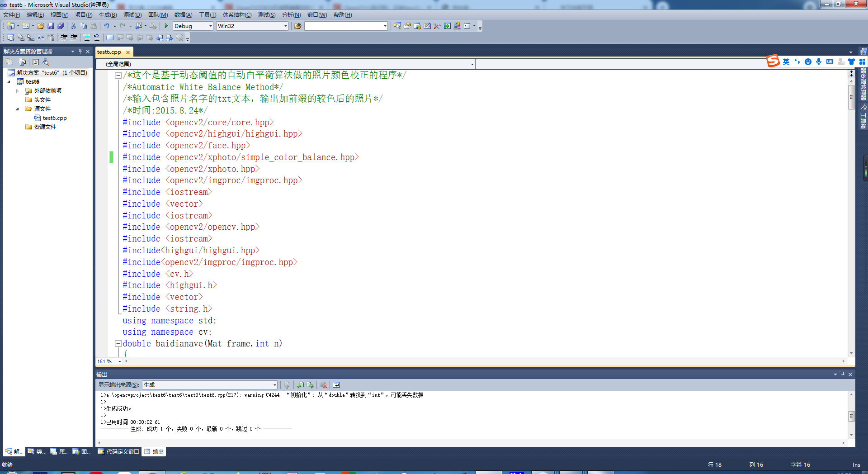The width and height of the screenshot is (868, 474).
Task: Toggle auto-hide pin on Output panel
Action: click(843, 374)
